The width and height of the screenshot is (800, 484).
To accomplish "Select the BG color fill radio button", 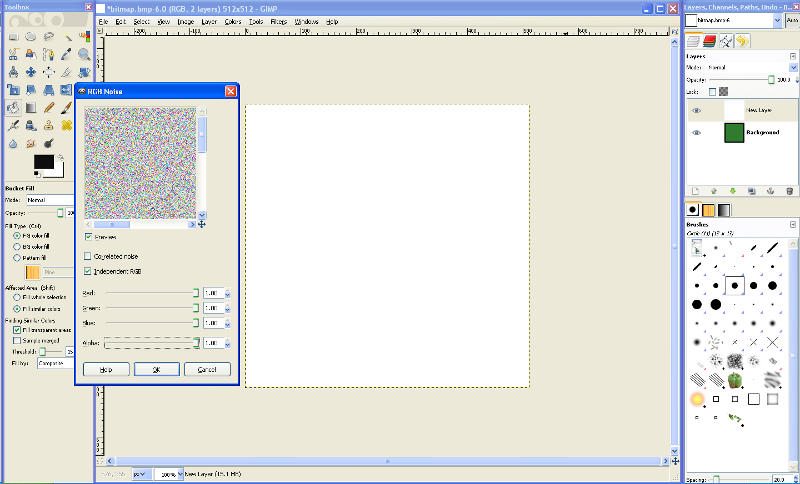I will click(17, 247).
